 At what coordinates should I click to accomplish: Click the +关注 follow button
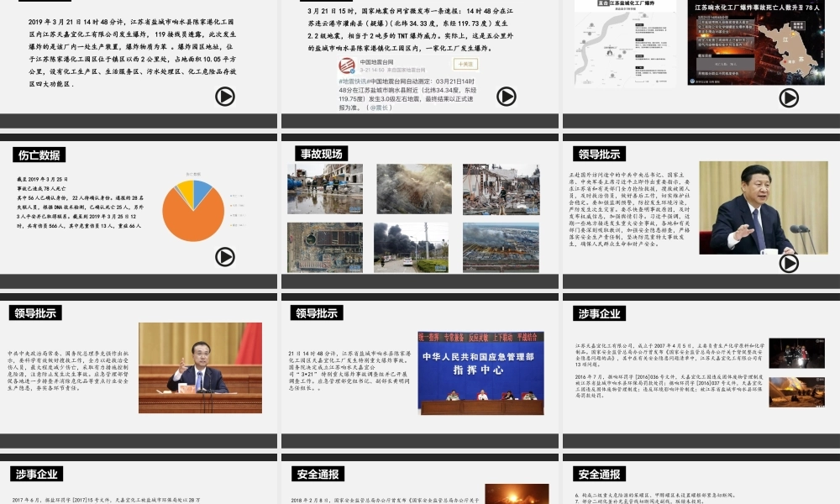[x=465, y=65]
